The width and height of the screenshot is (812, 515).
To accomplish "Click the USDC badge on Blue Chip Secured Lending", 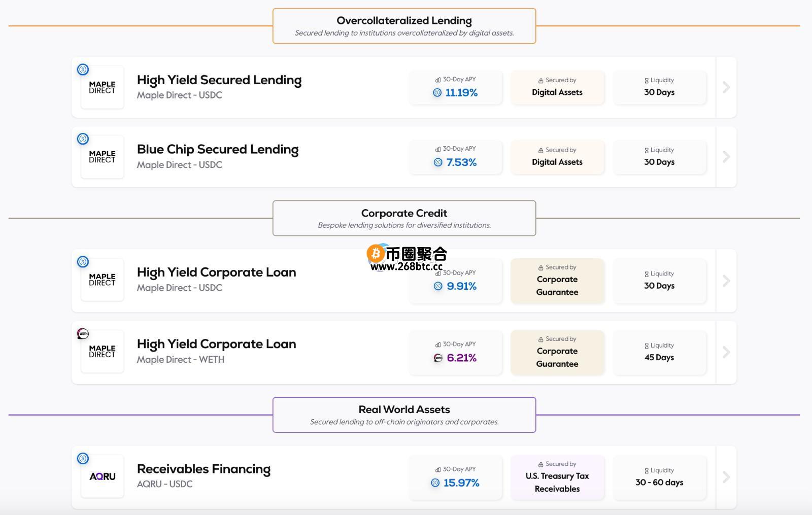I will 83,139.
